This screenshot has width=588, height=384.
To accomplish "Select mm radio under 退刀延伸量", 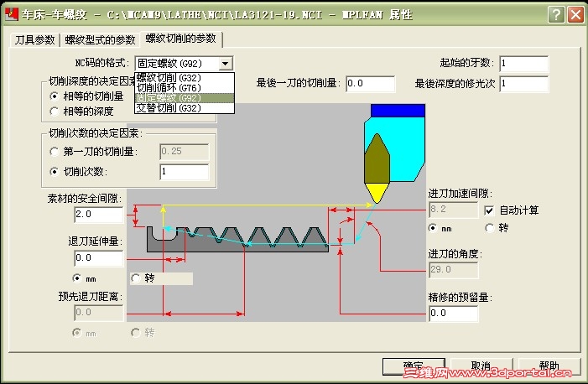I will [76, 278].
